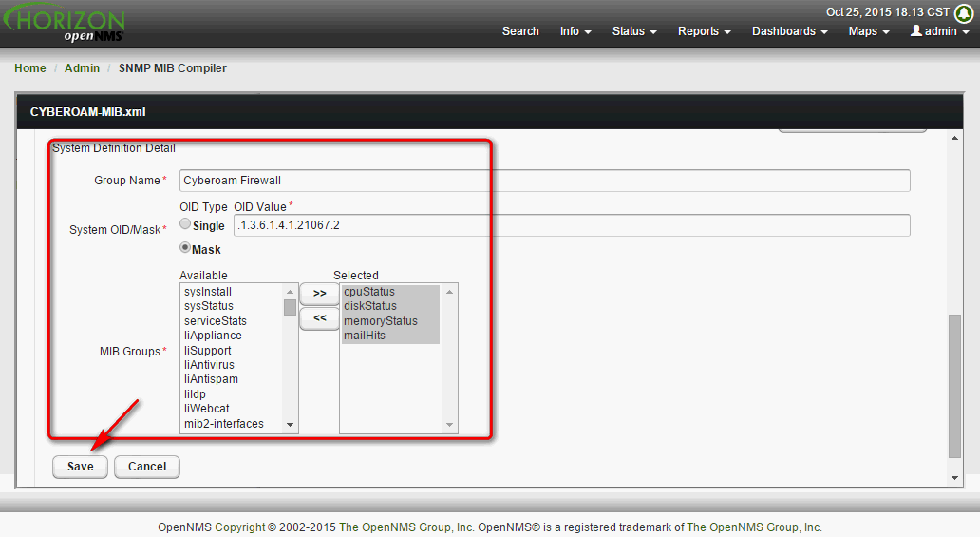Click the CYBEROAM-MIB.xml panel title
Image resolution: width=980 pixels, height=537 pixels.
pos(87,112)
